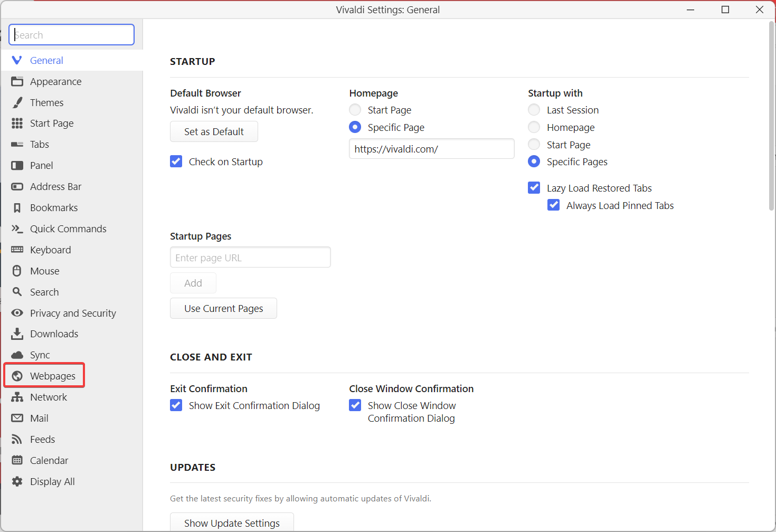Screen dimensions: 776x532
Task: Click the Vivaldi logo icon beside General
Action: pos(17,60)
